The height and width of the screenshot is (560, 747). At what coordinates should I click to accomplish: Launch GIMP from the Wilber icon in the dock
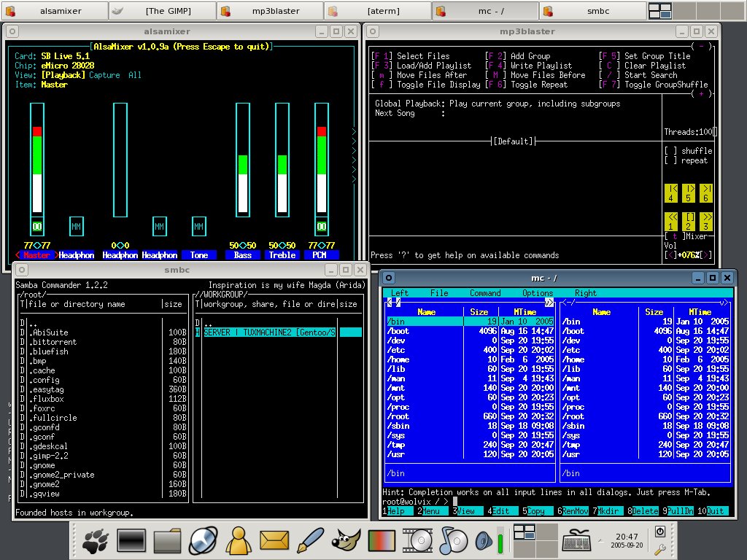pyautogui.click(x=347, y=541)
